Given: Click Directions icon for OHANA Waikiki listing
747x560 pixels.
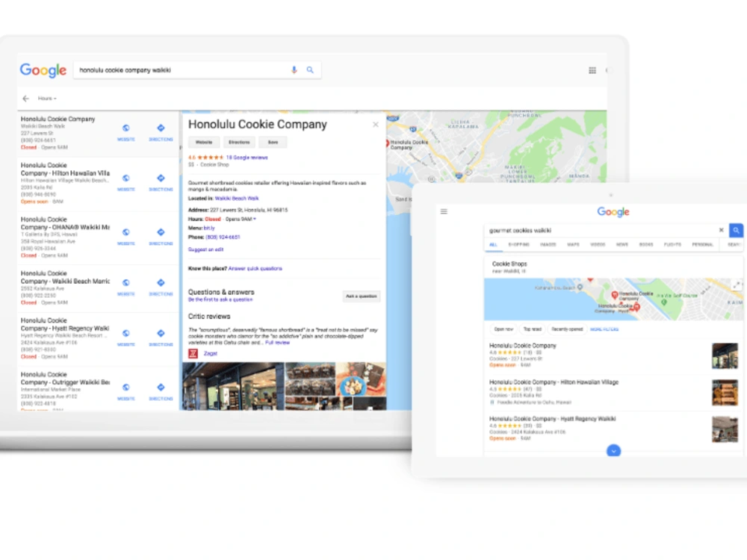Looking at the screenshot, I should coord(161,232).
